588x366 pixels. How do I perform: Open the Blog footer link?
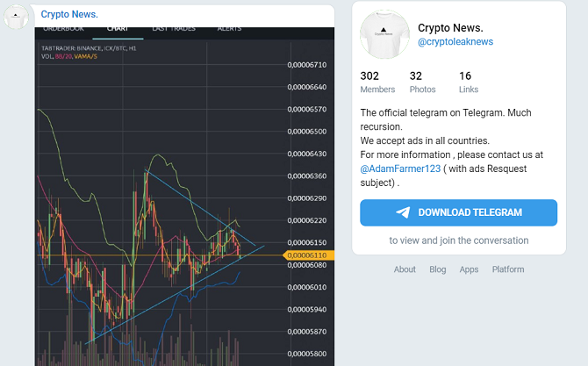point(438,269)
